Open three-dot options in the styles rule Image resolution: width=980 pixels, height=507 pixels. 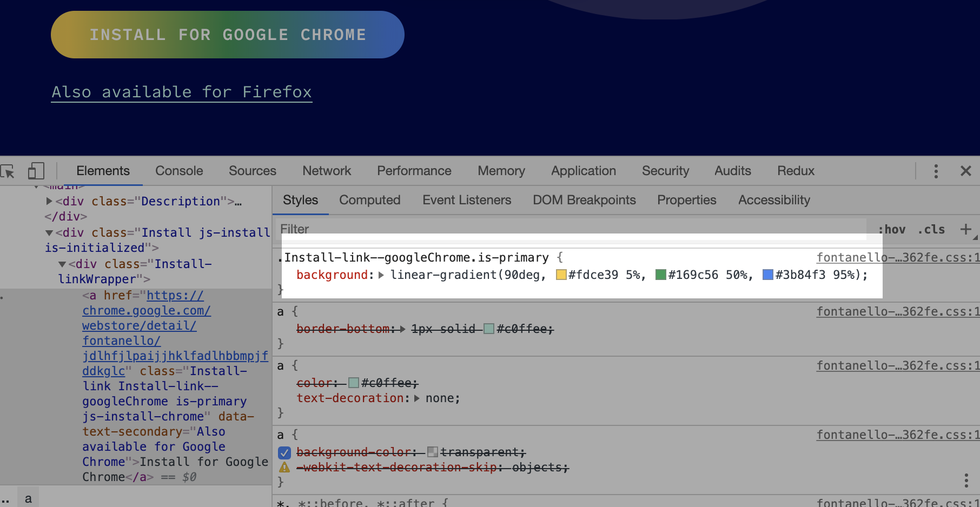(965, 480)
